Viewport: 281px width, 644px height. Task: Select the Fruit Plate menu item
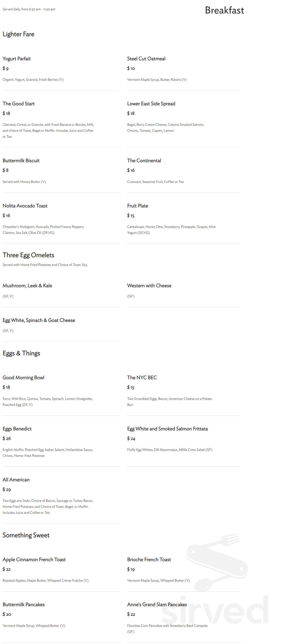pyautogui.click(x=137, y=206)
